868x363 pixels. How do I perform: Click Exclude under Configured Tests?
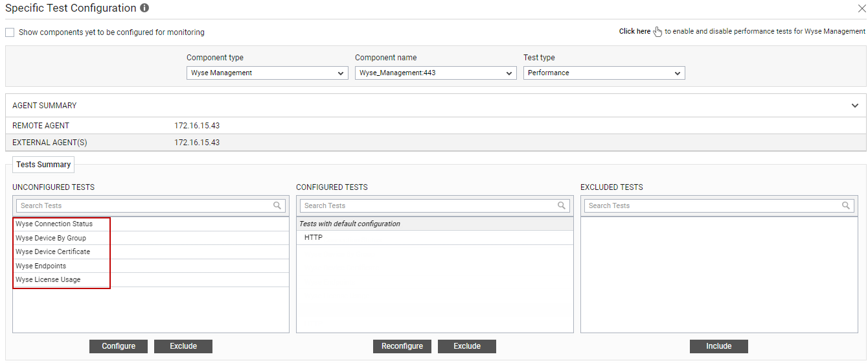coord(467,346)
